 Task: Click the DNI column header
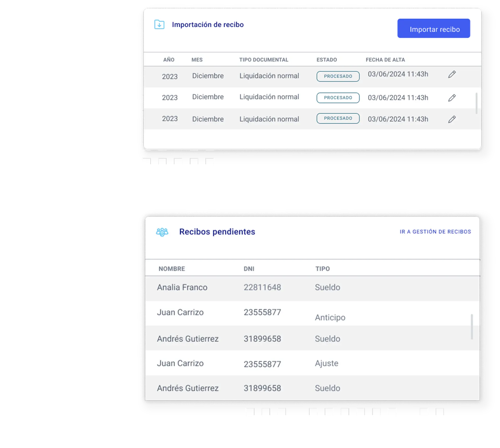tap(249, 269)
